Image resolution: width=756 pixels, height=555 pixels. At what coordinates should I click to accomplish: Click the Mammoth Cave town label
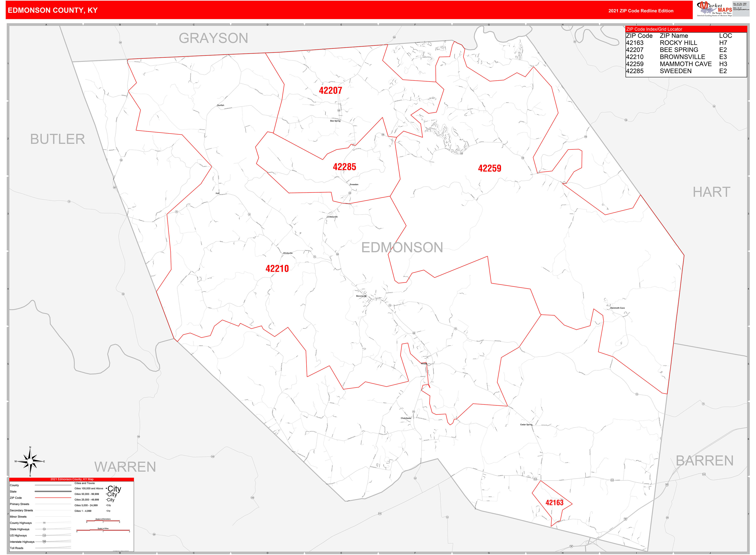(x=617, y=308)
